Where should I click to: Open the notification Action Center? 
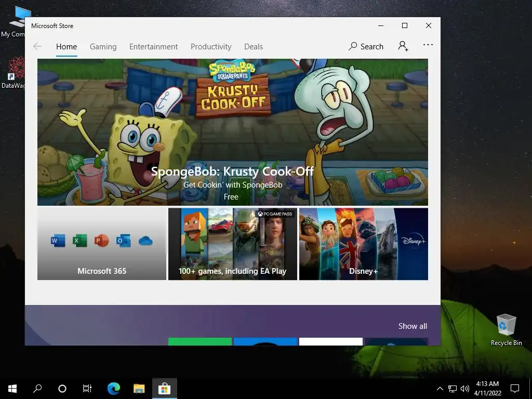click(x=515, y=389)
